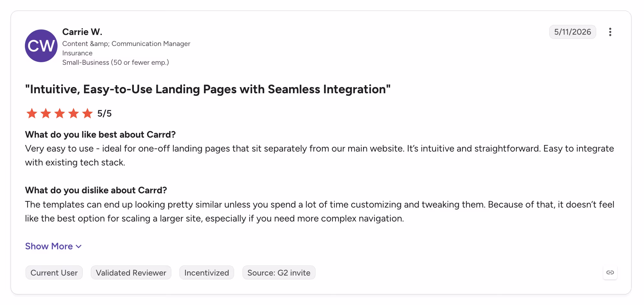Select the third rating star
This screenshot has height=305, width=644.
point(59,113)
